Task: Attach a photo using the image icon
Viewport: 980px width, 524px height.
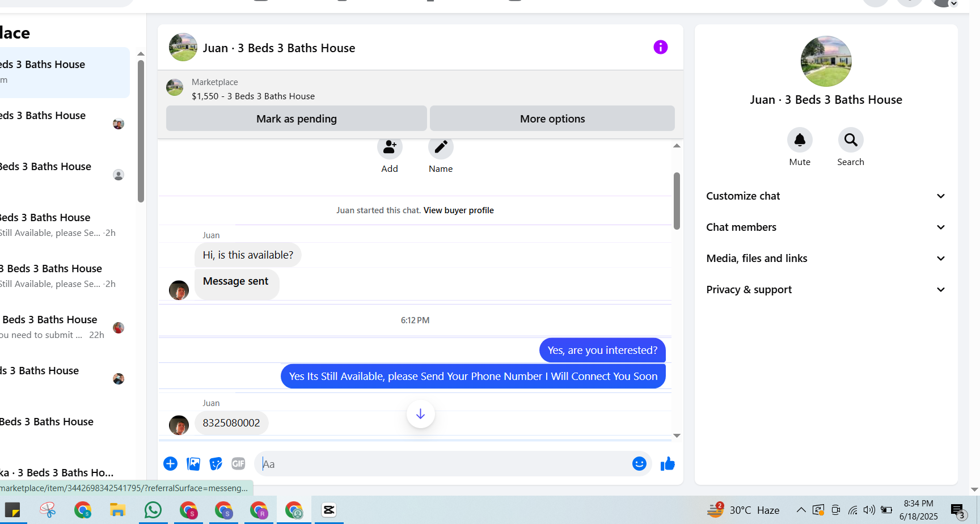Action: (x=193, y=464)
